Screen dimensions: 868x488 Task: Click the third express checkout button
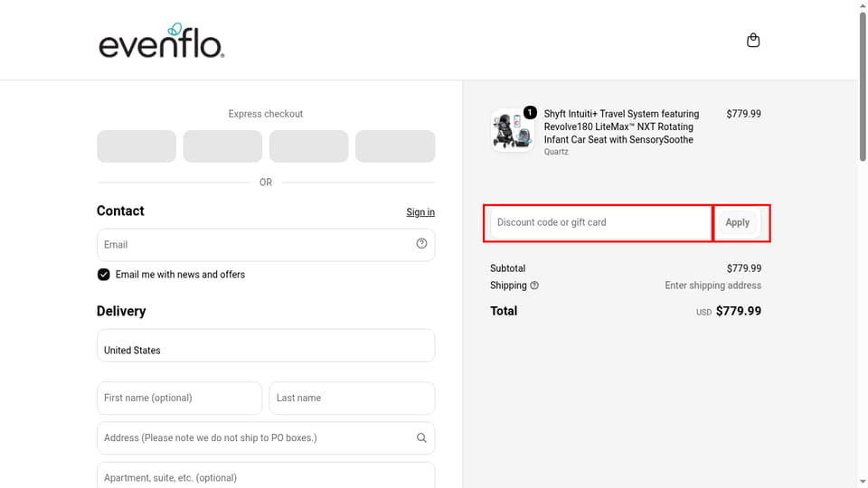(x=309, y=146)
